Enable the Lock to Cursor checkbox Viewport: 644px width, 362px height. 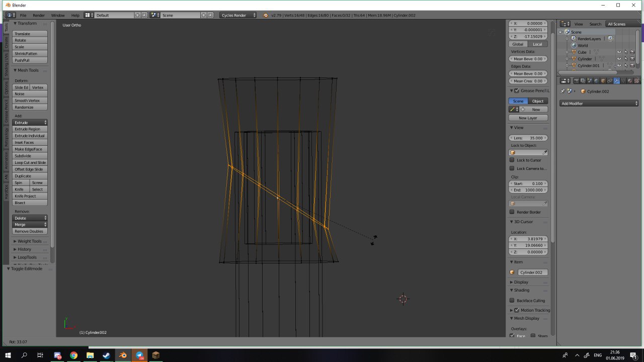(x=512, y=160)
